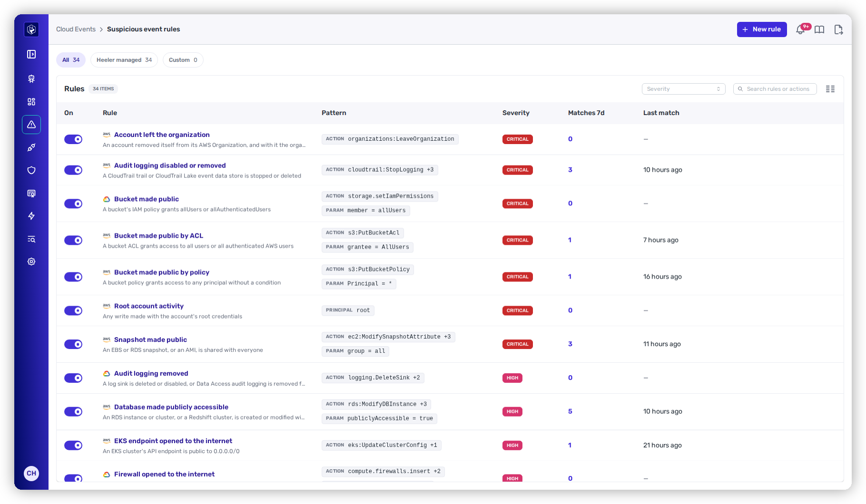This screenshot has width=866, height=504.
Task: Select the Heeler managed 34 tab
Action: tap(124, 60)
